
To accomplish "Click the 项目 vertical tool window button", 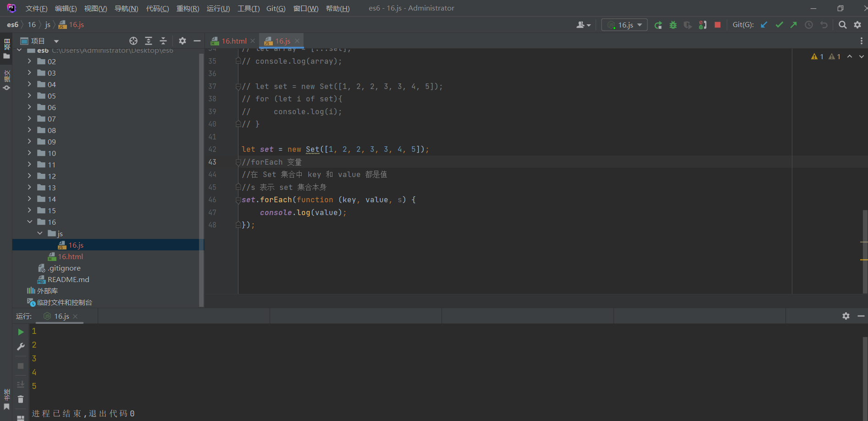I will tap(6, 49).
